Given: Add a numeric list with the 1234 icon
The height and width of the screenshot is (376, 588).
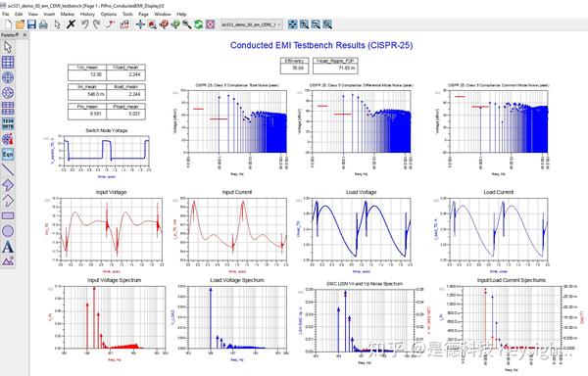Looking at the screenshot, I should (x=8, y=123).
